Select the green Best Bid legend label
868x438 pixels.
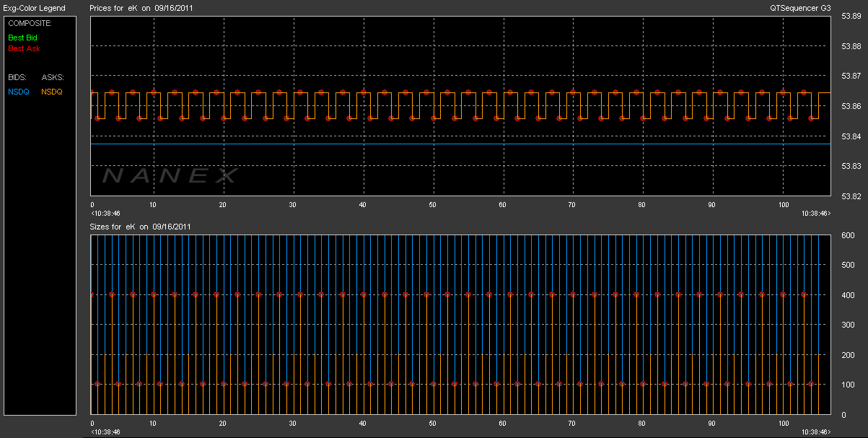23,37
